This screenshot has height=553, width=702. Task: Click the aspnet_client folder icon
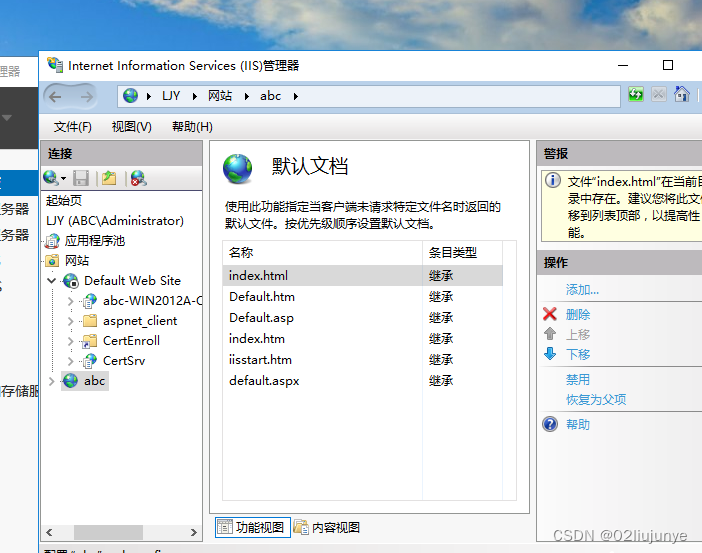tap(90, 321)
